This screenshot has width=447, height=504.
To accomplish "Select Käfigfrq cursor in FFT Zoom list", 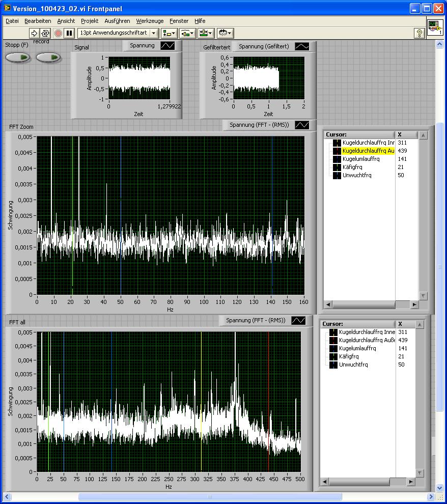I will [352, 167].
